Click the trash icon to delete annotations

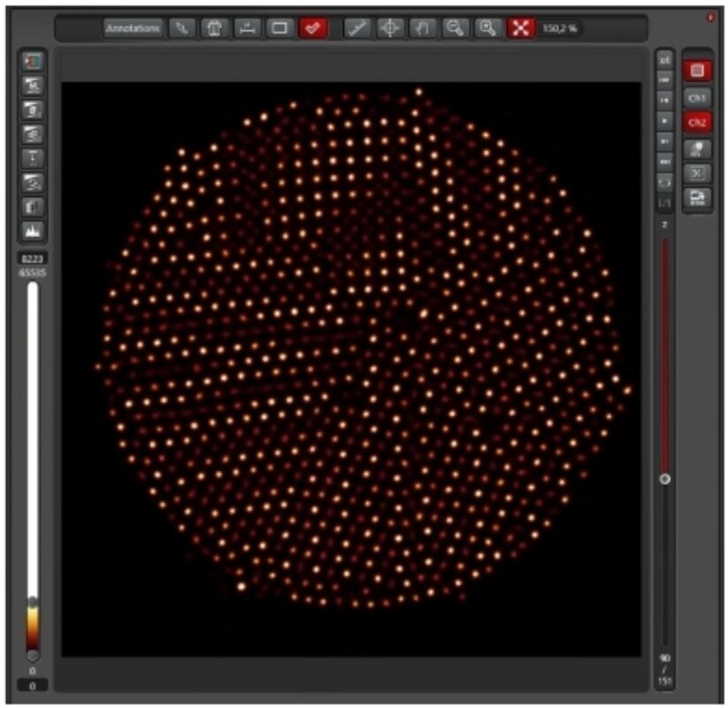214,28
